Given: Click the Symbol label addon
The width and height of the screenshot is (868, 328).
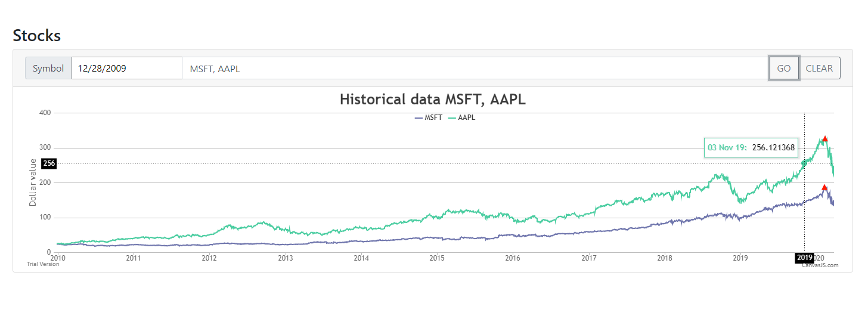Looking at the screenshot, I should point(48,68).
